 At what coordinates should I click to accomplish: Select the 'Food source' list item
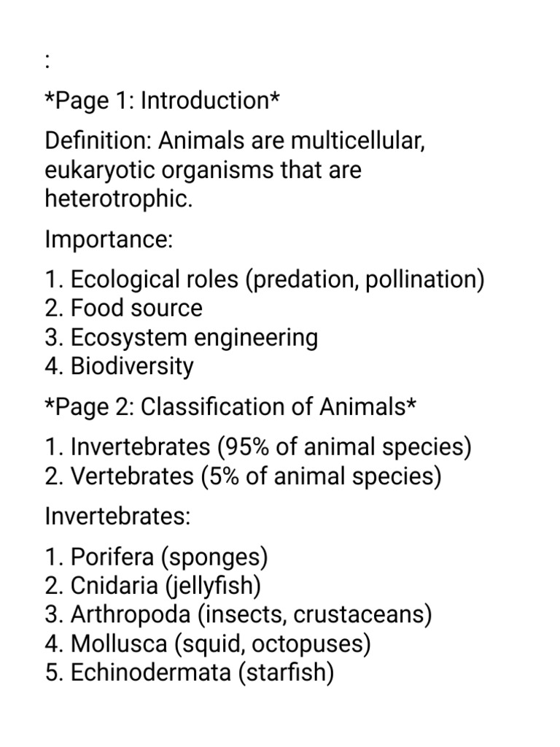(x=123, y=309)
